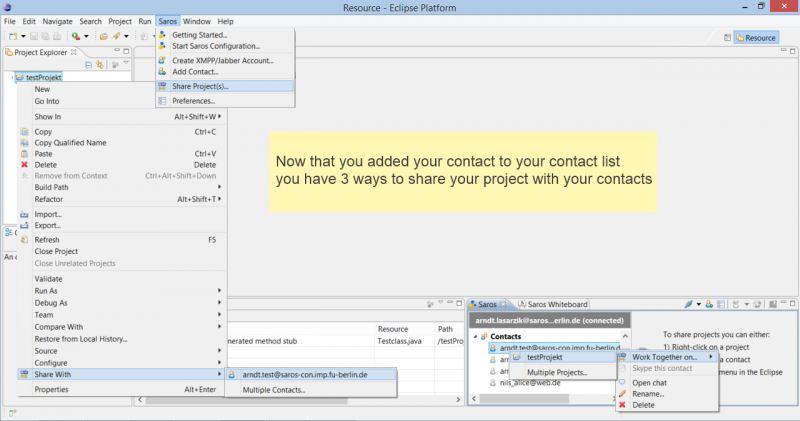Screen dimensions: 800x421
Task: Choose arndt.test@saros-con.imp.fu-berlin.de in Share With submenu
Action: point(311,375)
